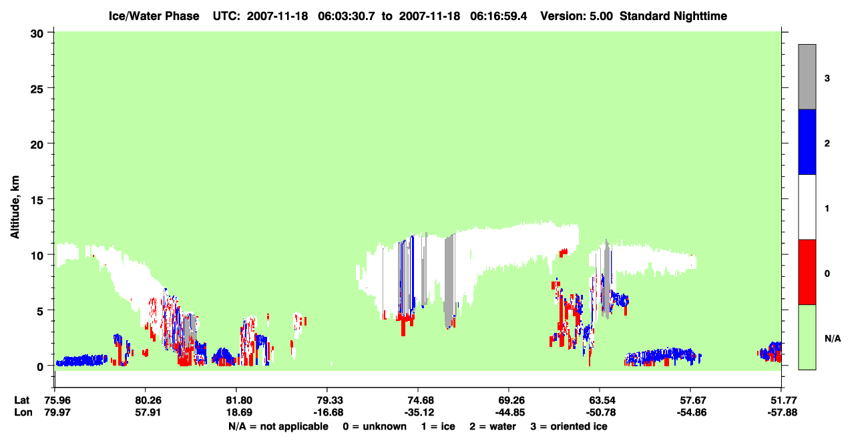Click the latitude value 79.33
This screenshot has height=445, width=868.
[327, 400]
